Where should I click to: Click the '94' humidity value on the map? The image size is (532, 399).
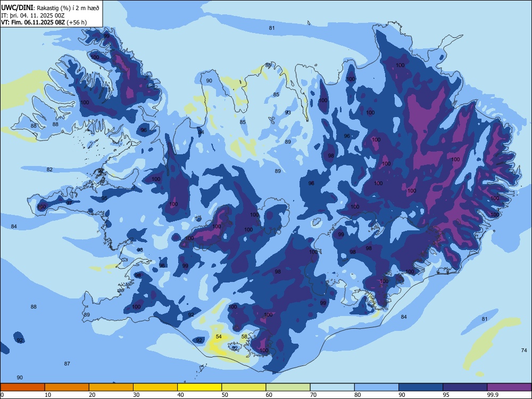(x=201, y=132)
